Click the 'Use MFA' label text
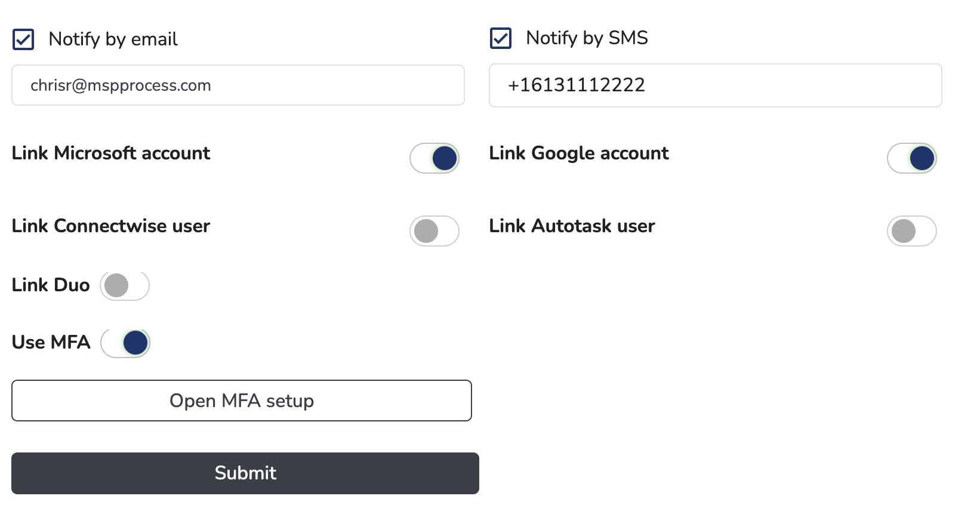Viewport: 980px width, 505px height. click(x=51, y=342)
